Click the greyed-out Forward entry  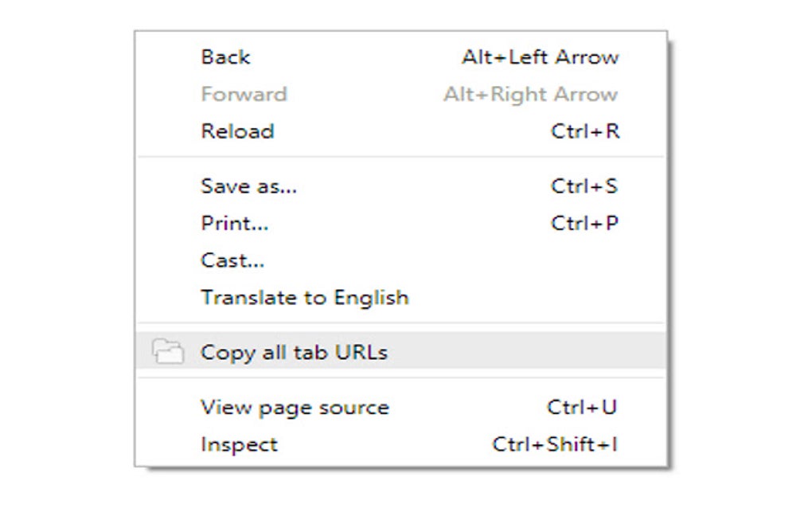[x=244, y=94]
